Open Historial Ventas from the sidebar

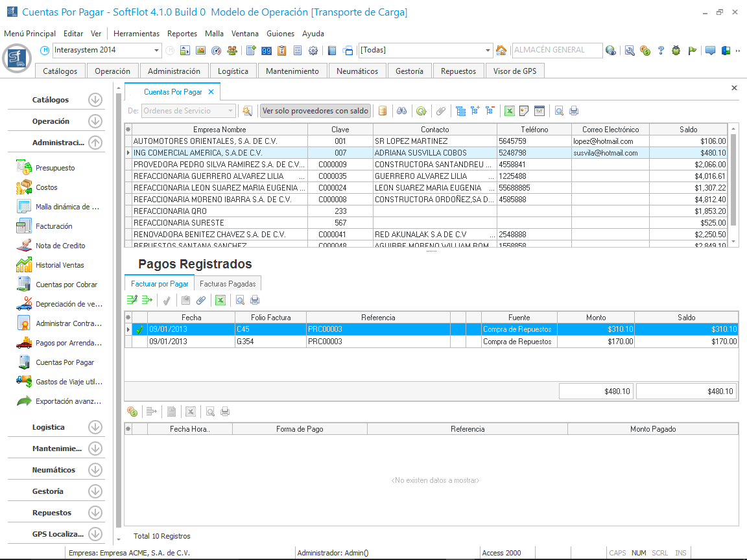tap(60, 265)
